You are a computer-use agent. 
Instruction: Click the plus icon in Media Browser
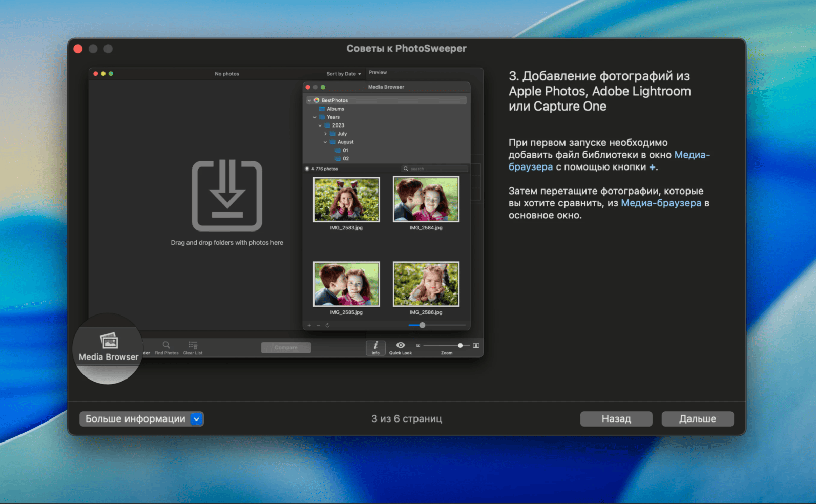309,325
